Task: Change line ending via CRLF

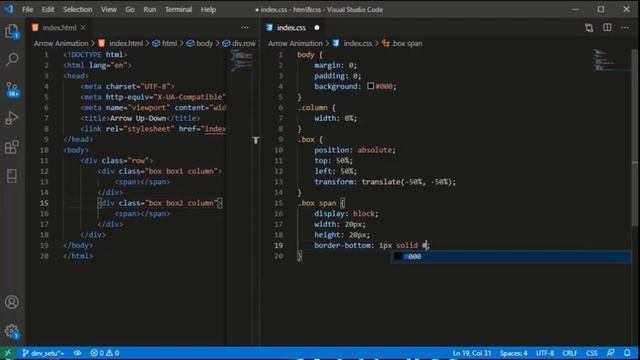Action: pos(570,353)
